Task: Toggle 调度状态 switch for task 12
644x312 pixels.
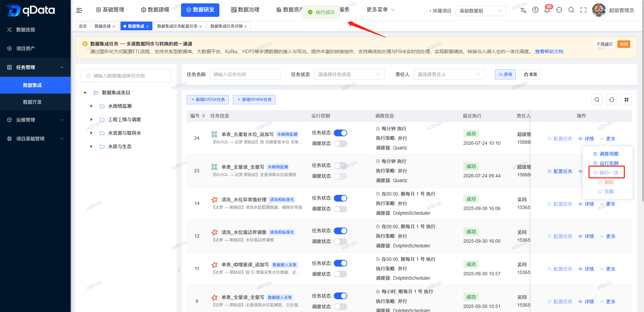Action: point(341,242)
